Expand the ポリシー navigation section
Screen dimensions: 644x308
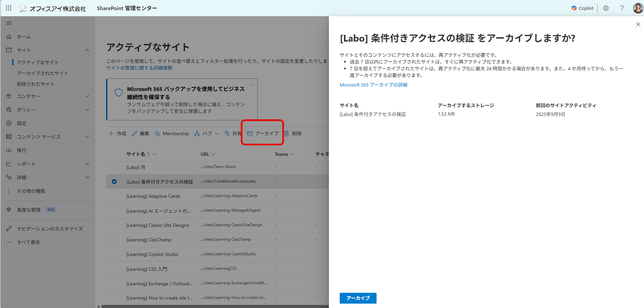(x=87, y=110)
